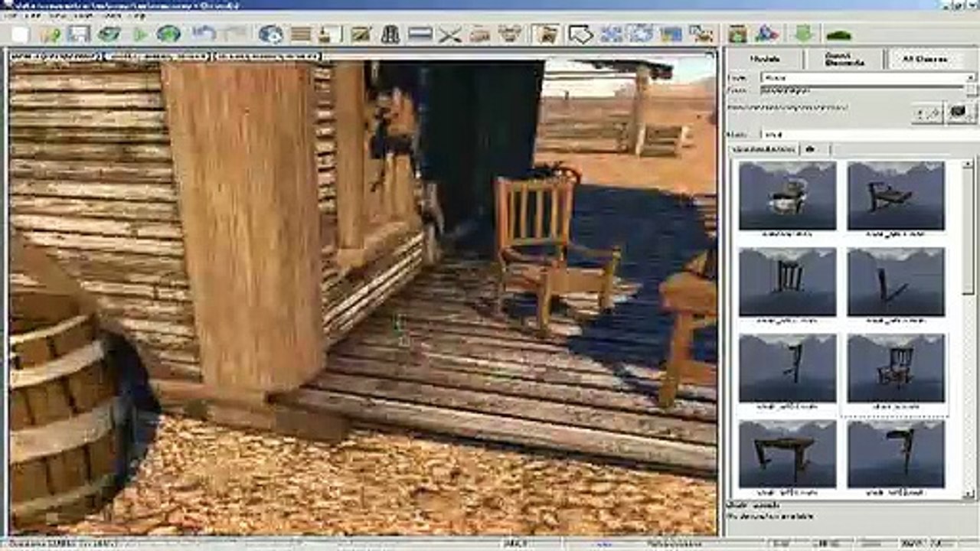Click the blue horizontal bar toolbar icon

pos(420,34)
